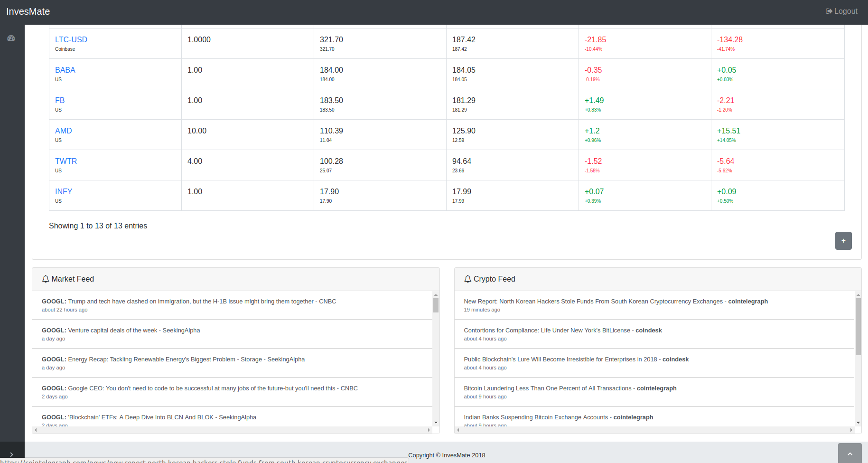Click the AMD cost value '110.39'

[x=331, y=131]
